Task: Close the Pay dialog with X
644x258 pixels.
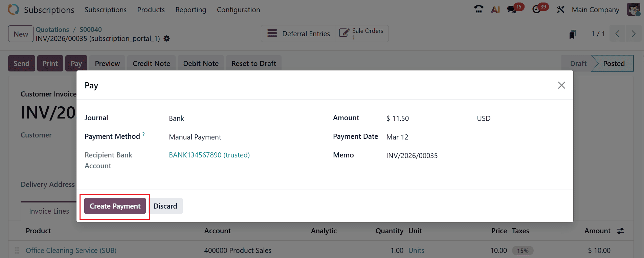Action: (561, 85)
